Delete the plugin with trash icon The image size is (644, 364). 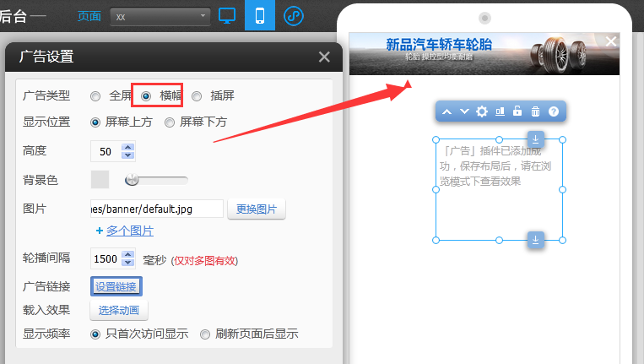[x=535, y=111]
